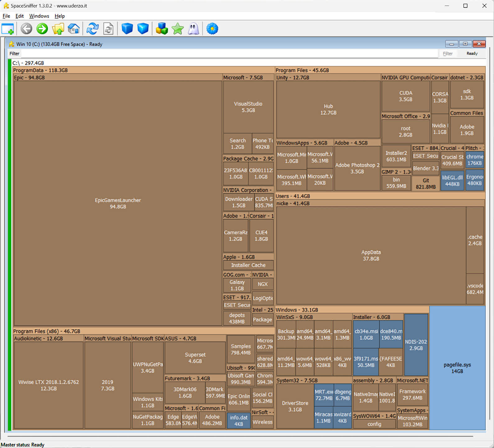Viewport: 494px width, 448px height.
Task: Select the AppData 37.8GB block
Action: pos(371,255)
